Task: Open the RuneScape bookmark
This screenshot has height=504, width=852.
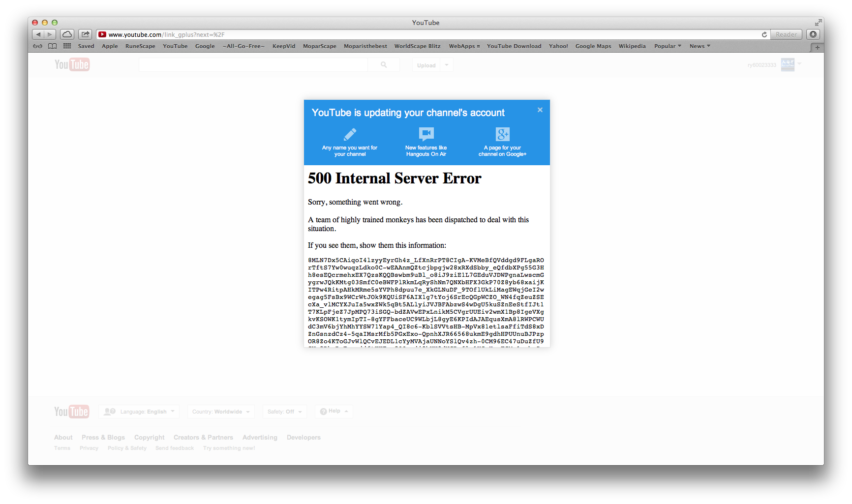Action: tap(140, 46)
